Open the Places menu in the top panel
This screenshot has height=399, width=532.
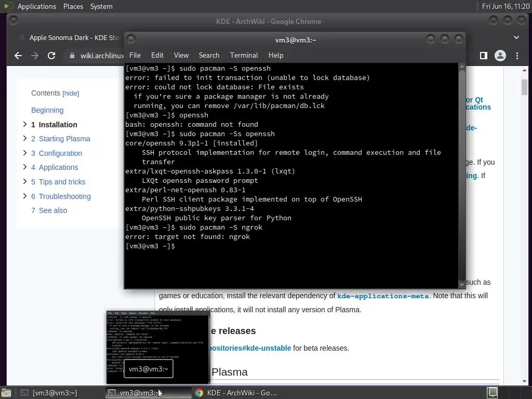73,6
